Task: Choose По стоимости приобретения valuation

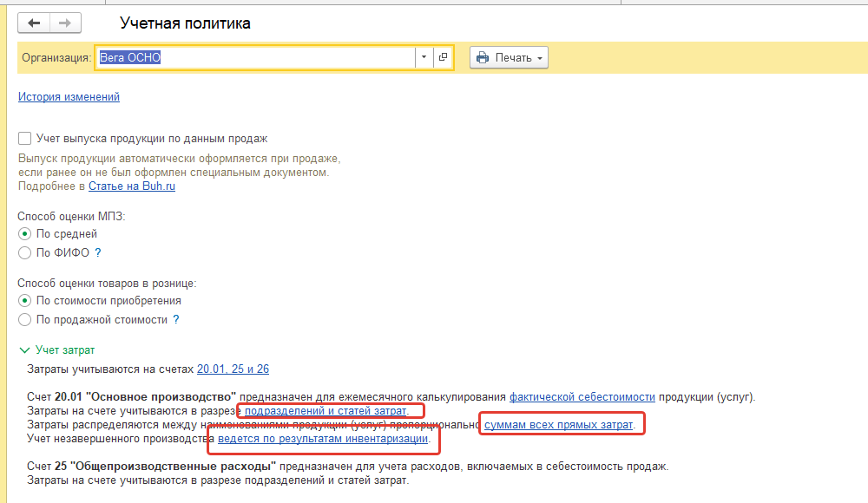Action: coord(25,301)
